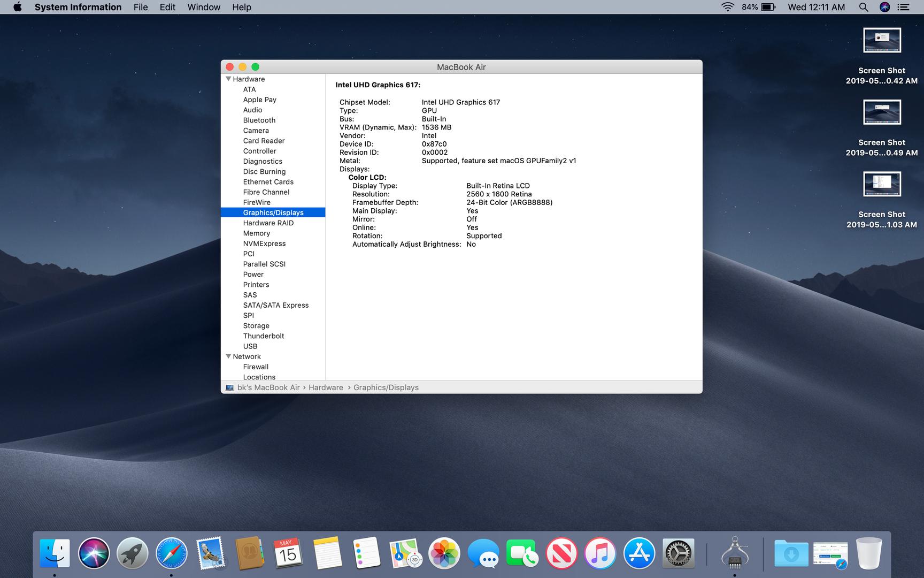This screenshot has width=924, height=578.
Task: Open the Wi-Fi status menu
Action: click(727, 7)
